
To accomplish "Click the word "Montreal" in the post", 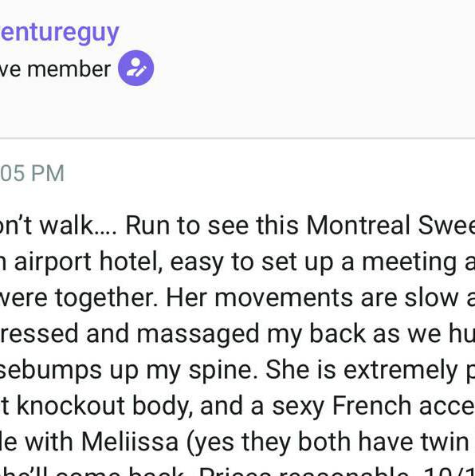I will tap(358, 226).
